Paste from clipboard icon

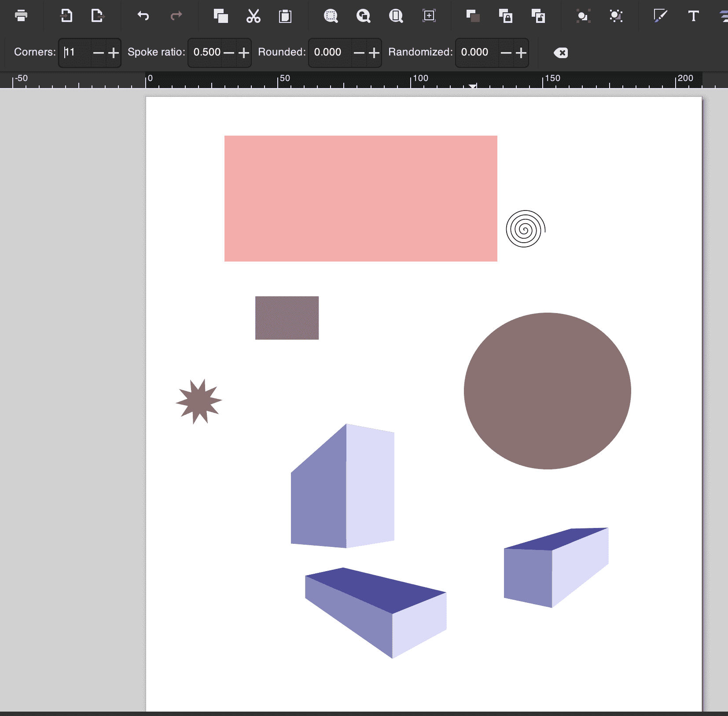tap(285, 16)
